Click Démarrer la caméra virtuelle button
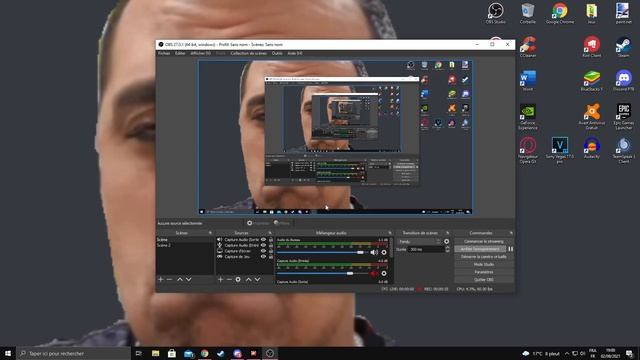Viewport: 640px width, 360px height. [x=484, y=257]
